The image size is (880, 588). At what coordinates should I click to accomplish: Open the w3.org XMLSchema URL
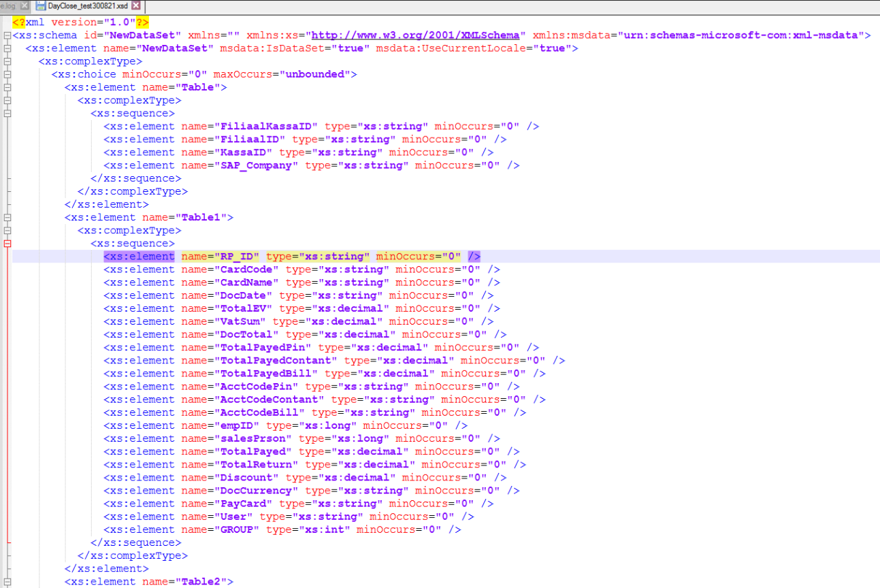[417, 35]
